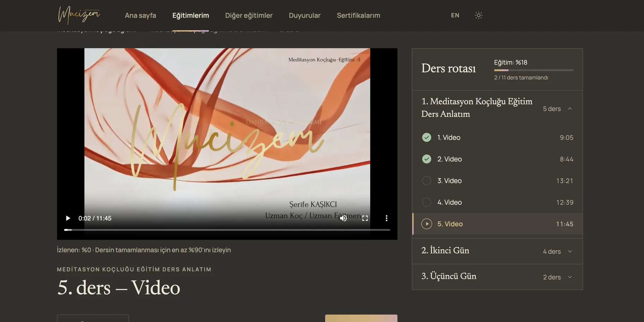
Task: Go to Ana sayfa
Action: [140, 16]
